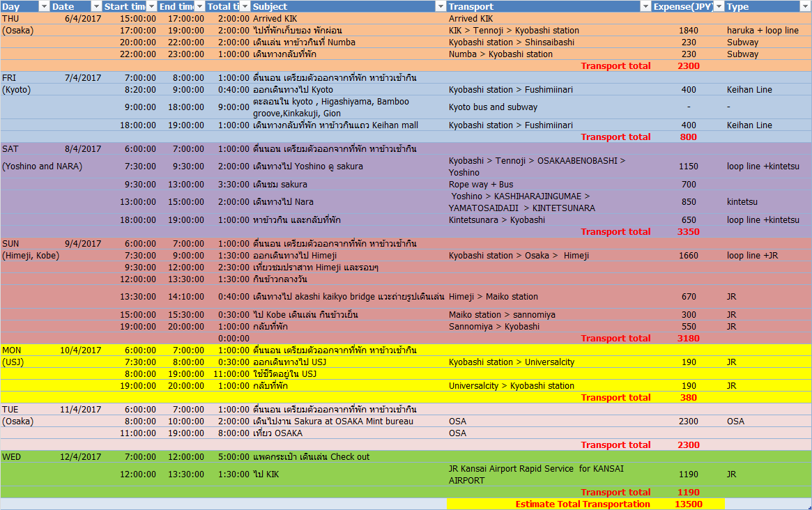Click the 'Kintetsunara > Kyobashi' cell
The image size is (812, 510).
click(497, 220)
